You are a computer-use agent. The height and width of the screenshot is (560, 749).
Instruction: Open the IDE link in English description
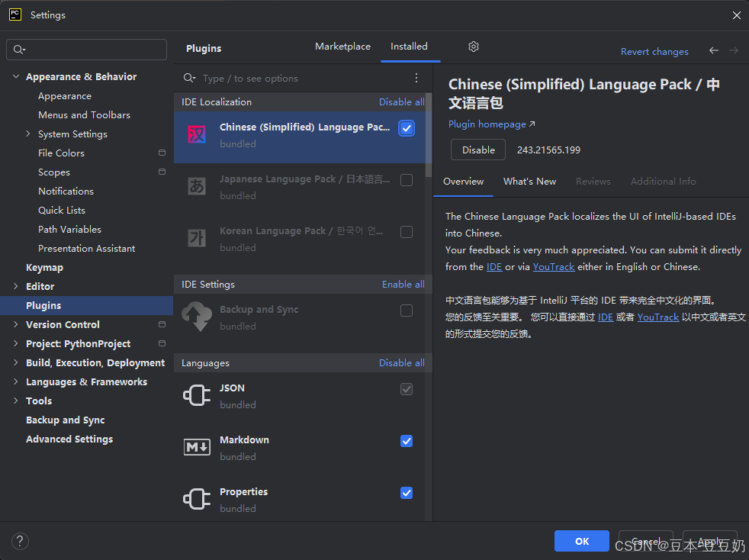pyautogui.click(x=494, y=266)
